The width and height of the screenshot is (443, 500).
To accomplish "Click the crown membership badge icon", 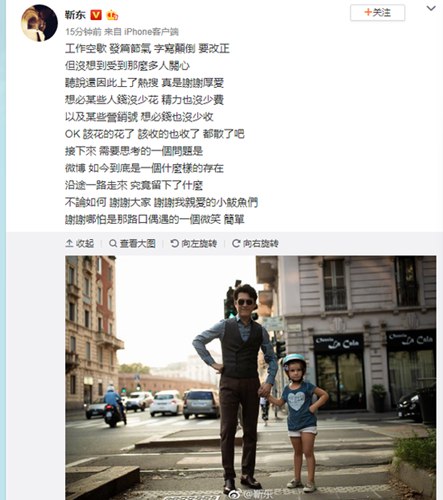I will point(112,15).
